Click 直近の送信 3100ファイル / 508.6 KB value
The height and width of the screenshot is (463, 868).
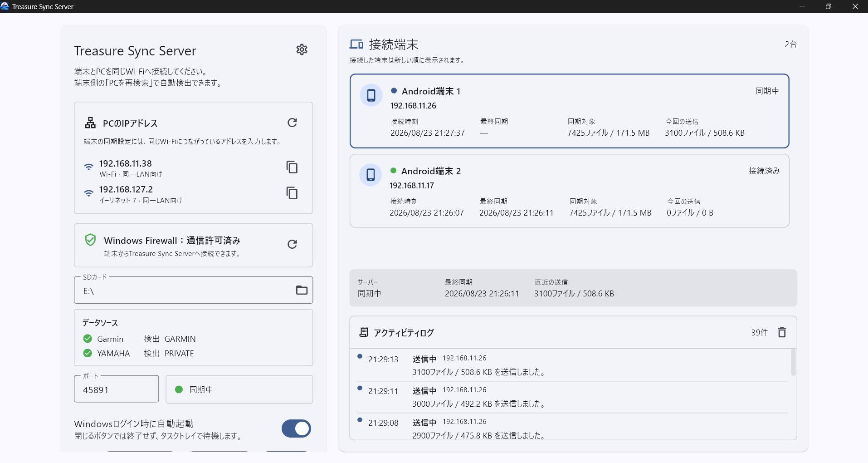574,294
